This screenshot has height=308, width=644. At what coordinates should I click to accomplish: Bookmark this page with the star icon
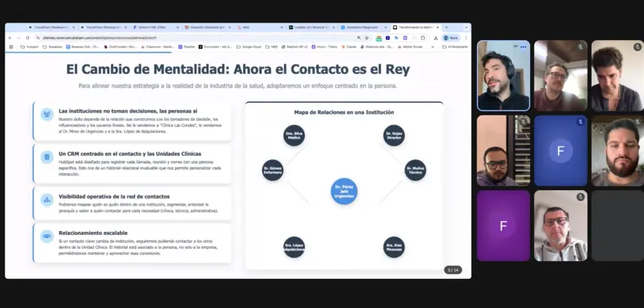[367, 38]
